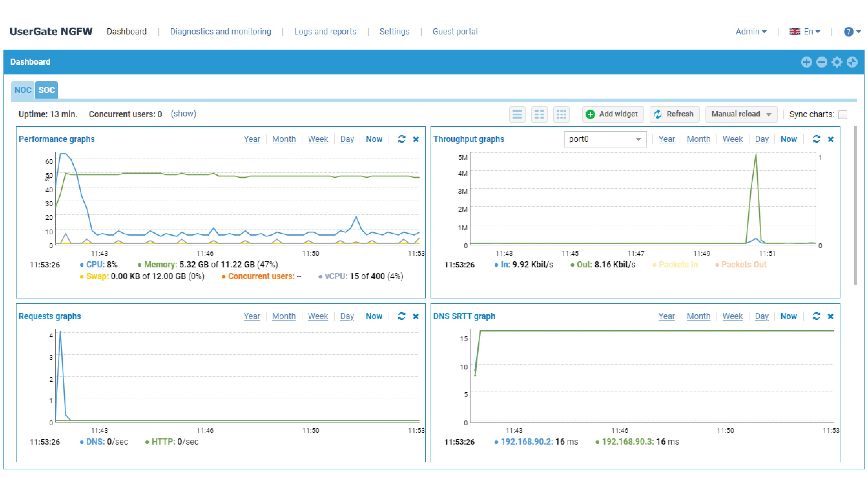Click the dashboard settings gear icon
Viewport: 868px width, 488px height.
click(837, 62)
